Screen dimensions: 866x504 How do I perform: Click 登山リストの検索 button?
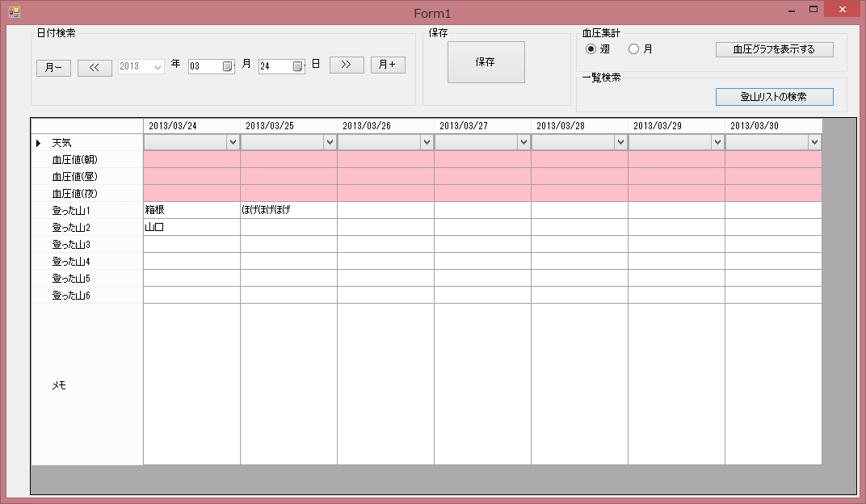point(775,97)
